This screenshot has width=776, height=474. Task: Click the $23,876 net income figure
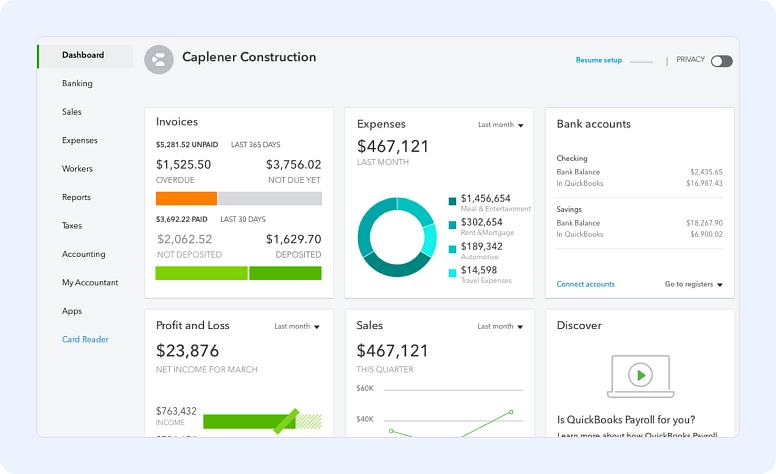click(188, 351)
